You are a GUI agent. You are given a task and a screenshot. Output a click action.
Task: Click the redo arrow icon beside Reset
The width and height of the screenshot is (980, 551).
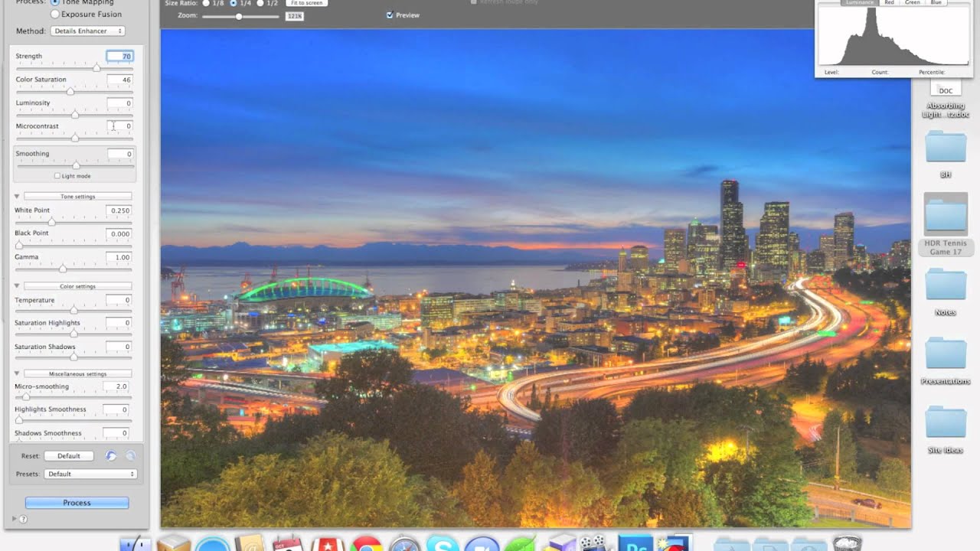point(130,455)
